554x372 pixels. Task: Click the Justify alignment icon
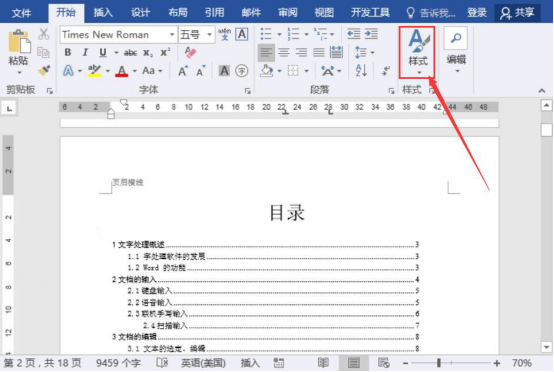(x=319, y=53)
